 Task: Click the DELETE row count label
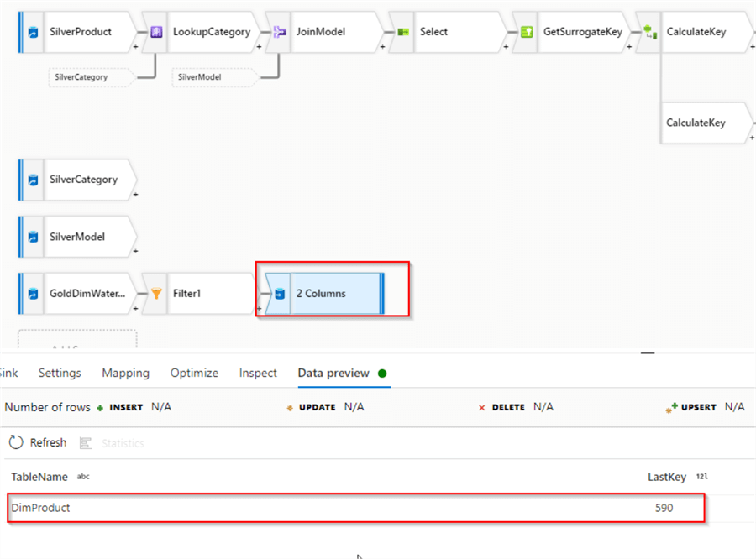point(508,408)
